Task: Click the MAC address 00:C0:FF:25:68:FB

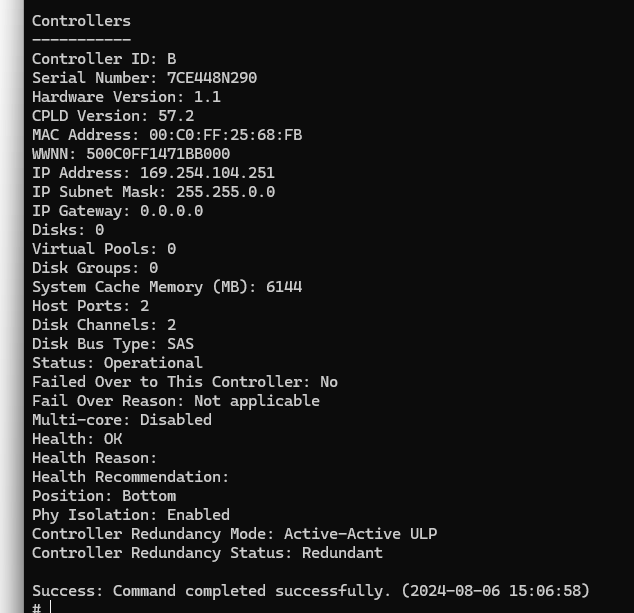Action: [226, 135]
